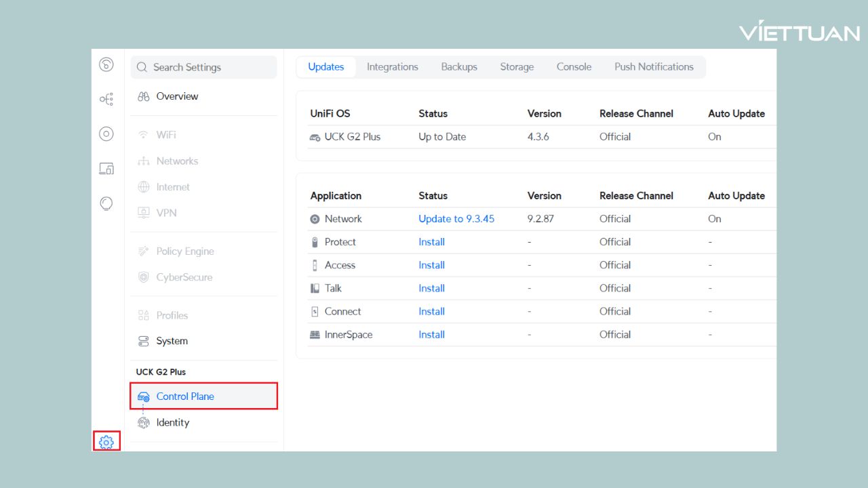Focus the Search Settings field
This screenshot has width=868, height=488.
204,67
